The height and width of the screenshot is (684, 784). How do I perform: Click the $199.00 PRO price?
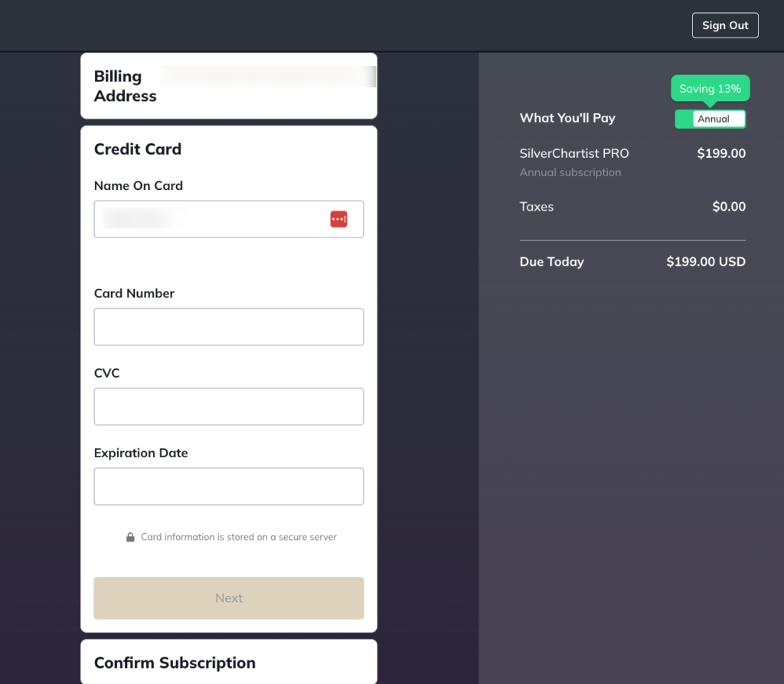tap(721, 153)
